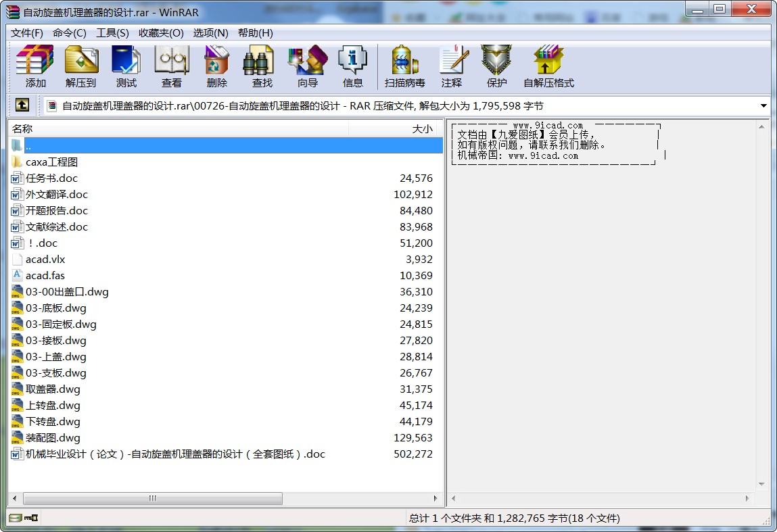Viewport: 777px width, 532px height.
Task: Expand the address bar dropdown arrow
Action: pos(765,105)
